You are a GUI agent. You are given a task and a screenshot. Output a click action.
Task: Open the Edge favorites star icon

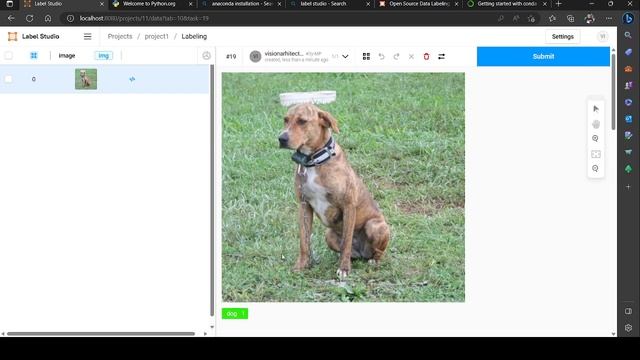pos(552,18)
